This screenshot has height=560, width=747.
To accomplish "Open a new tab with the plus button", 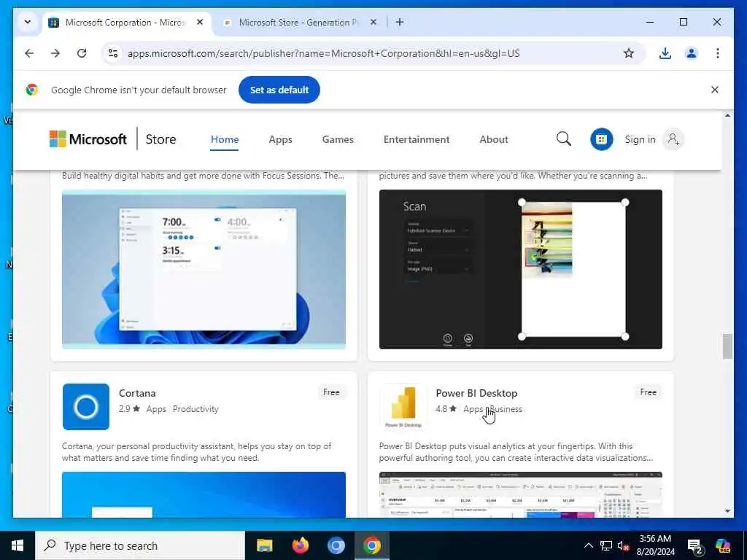I will pyautogui.click(x=400, y=23).
